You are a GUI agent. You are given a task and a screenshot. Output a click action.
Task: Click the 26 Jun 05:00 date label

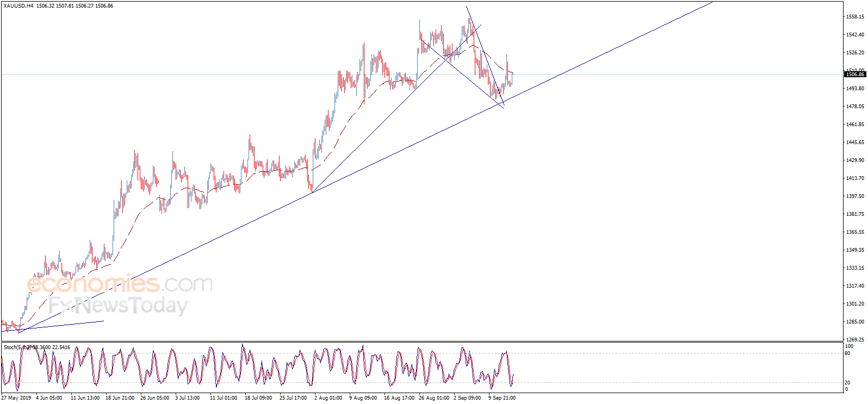(155, 398)
